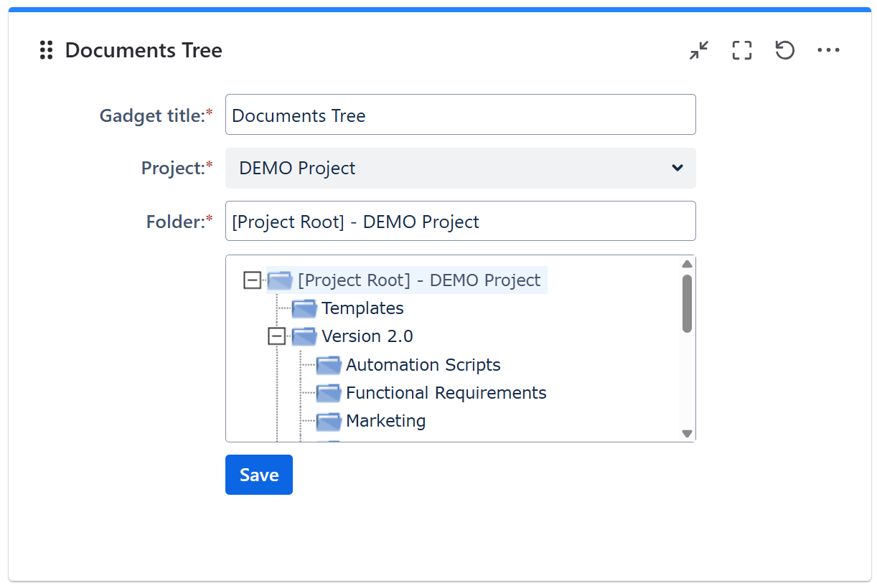Click the folder tree scrollbar thumb
This screenshot has width=877, height=588.
[x=687, y=303]
